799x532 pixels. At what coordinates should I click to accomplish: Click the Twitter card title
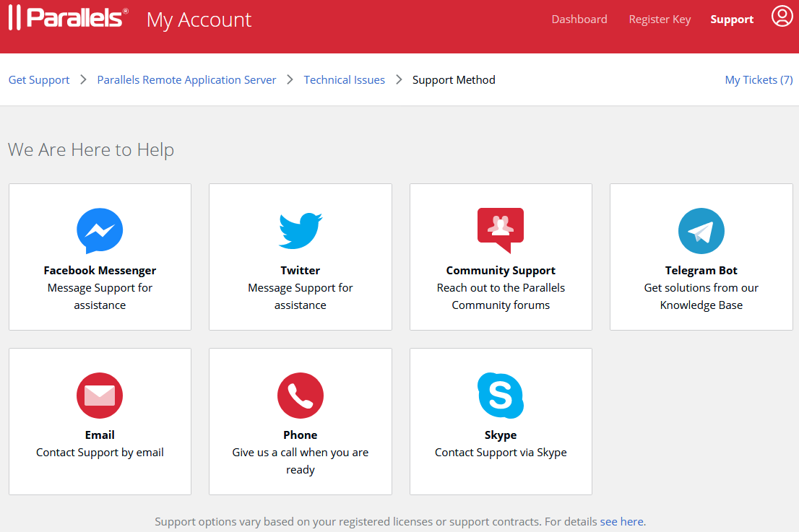300,270
